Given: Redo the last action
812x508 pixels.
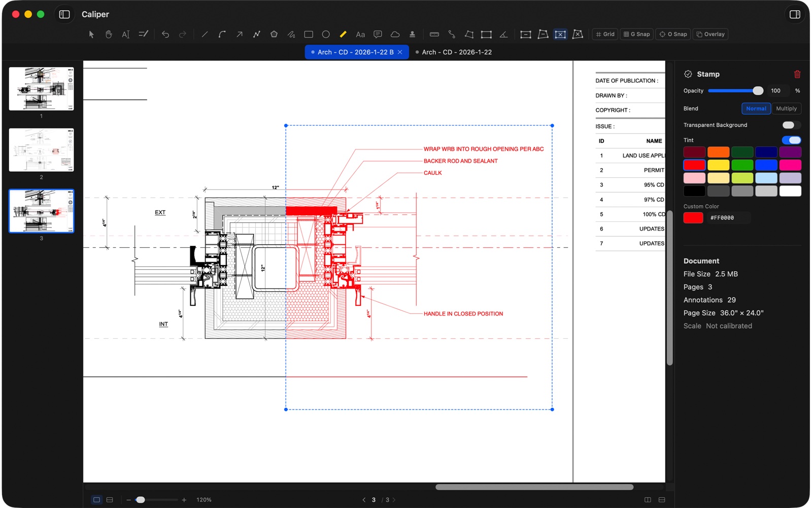Looking at the screenshot, I should 183,35.
